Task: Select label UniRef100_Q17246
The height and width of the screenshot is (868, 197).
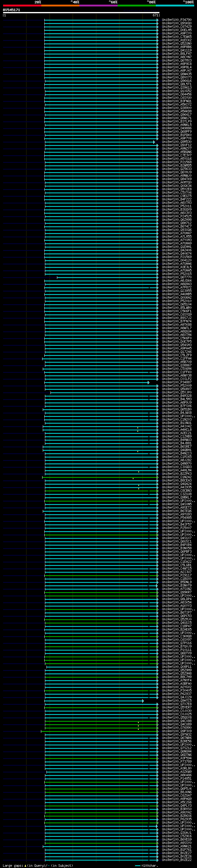Action: (x=176, y=351)
